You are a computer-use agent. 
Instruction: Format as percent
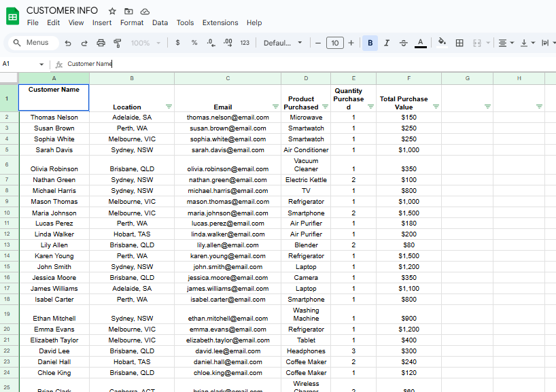[194, 43]
